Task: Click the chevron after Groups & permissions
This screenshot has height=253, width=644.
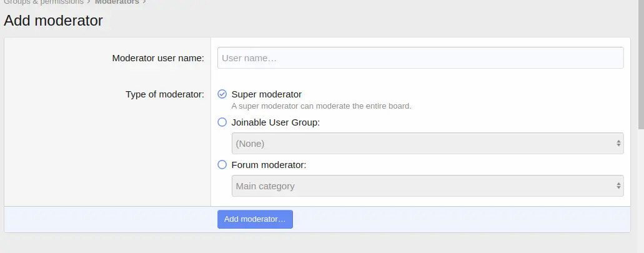Action: click(x=89, y=2)
